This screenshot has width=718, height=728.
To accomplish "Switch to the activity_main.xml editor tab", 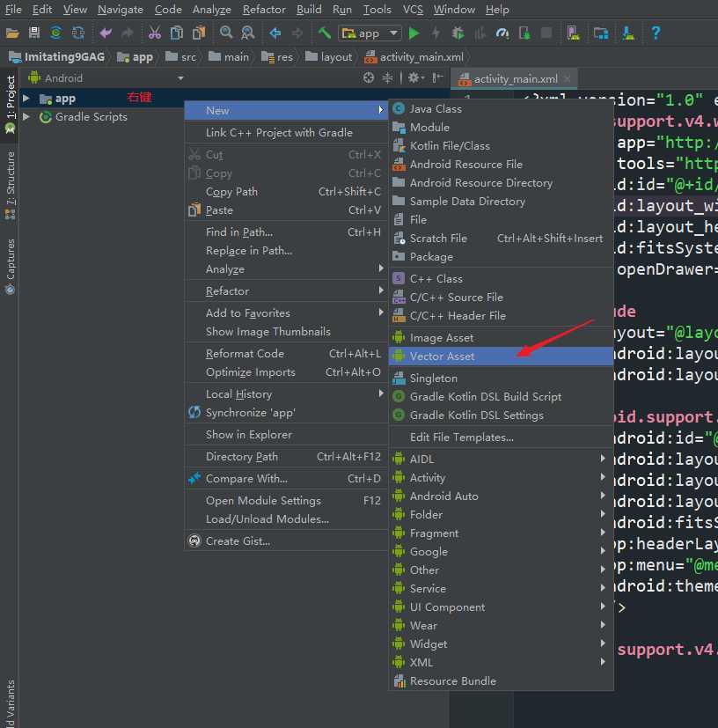I will point(514,79).
